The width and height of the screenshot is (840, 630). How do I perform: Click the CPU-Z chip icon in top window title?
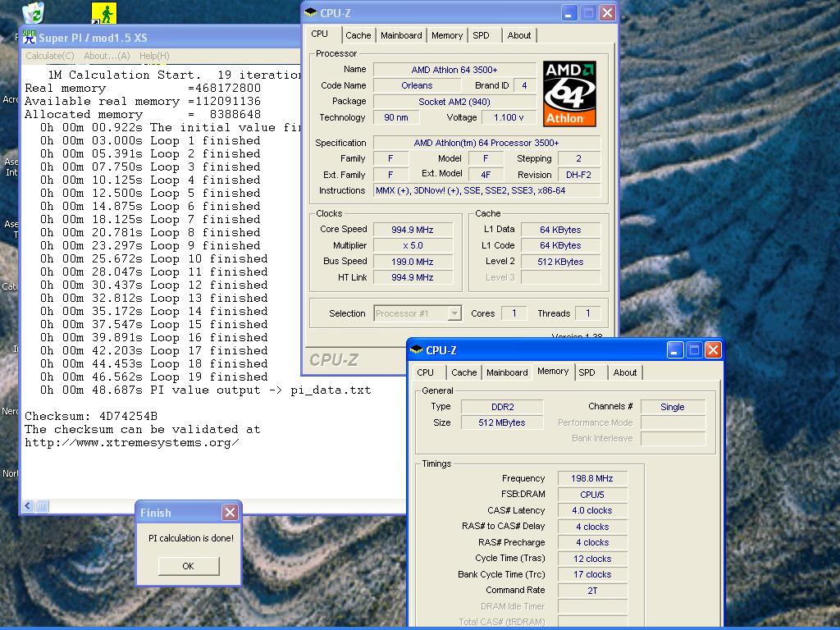(311, 13)
